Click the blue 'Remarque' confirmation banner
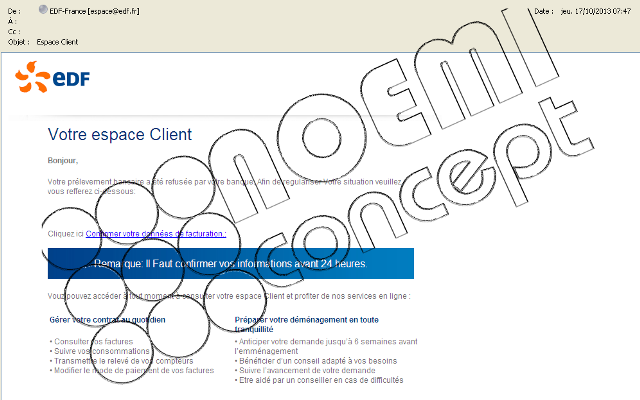 pos(231,263)
